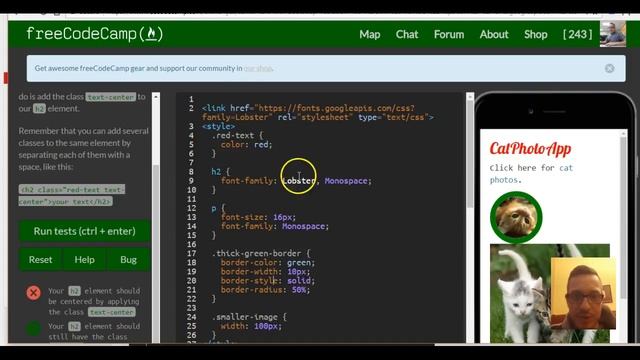The width and height of the screenshot is (640, 360).
Task: Click line number 17 in the gutter
Action: click(x=191, y=253)
